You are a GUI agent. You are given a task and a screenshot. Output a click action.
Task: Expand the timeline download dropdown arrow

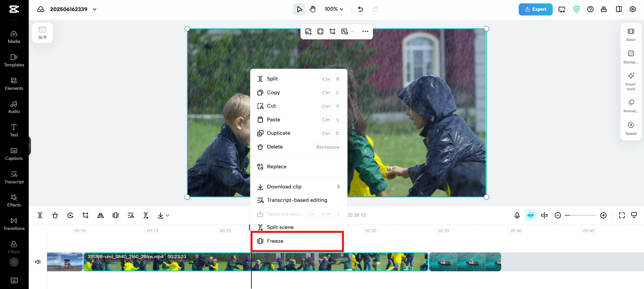coord(168,215)
